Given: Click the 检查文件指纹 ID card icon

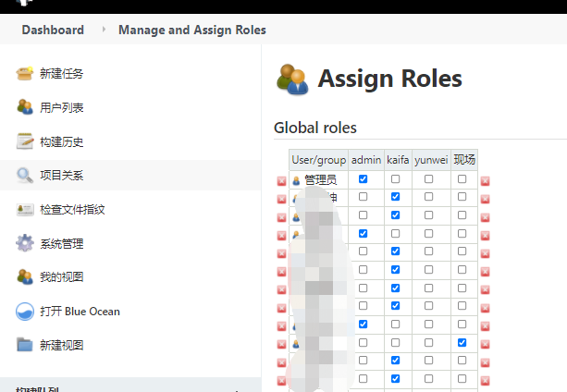Looking at the screenshot, I should pos(25,210).
